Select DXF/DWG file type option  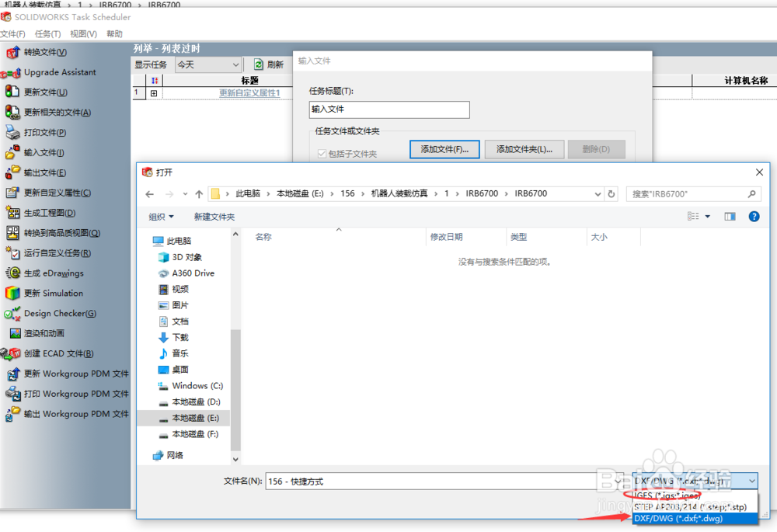695,518
